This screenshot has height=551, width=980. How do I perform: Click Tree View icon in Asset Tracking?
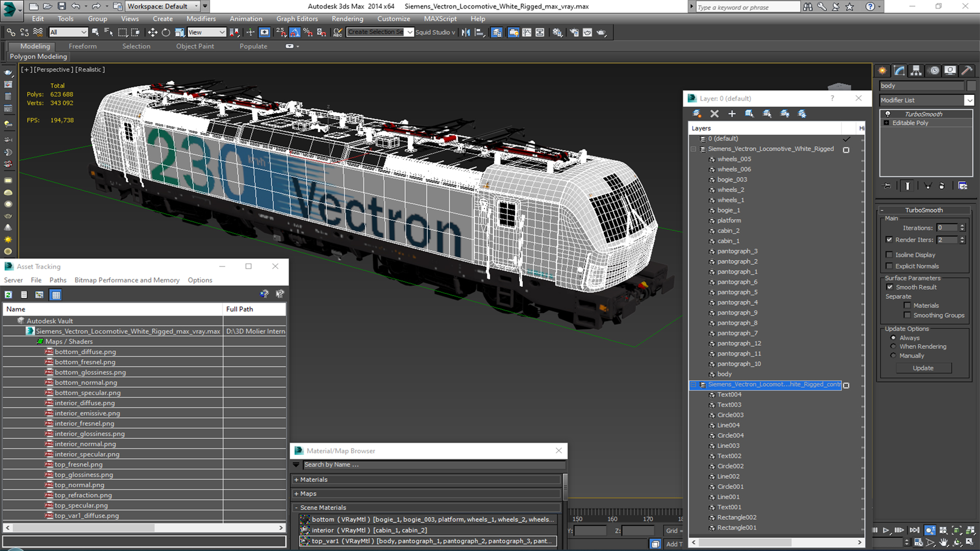pyautogui.click(x=39, y=294)
